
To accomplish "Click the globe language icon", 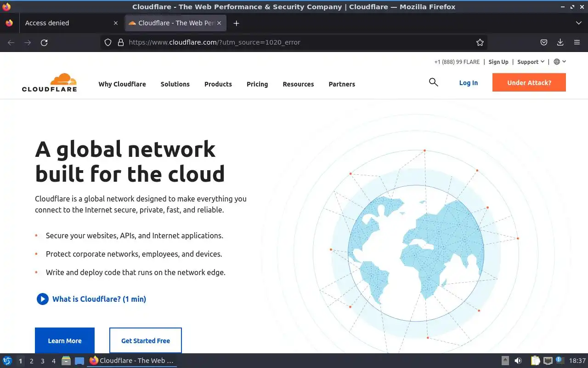I will [557, 62].
